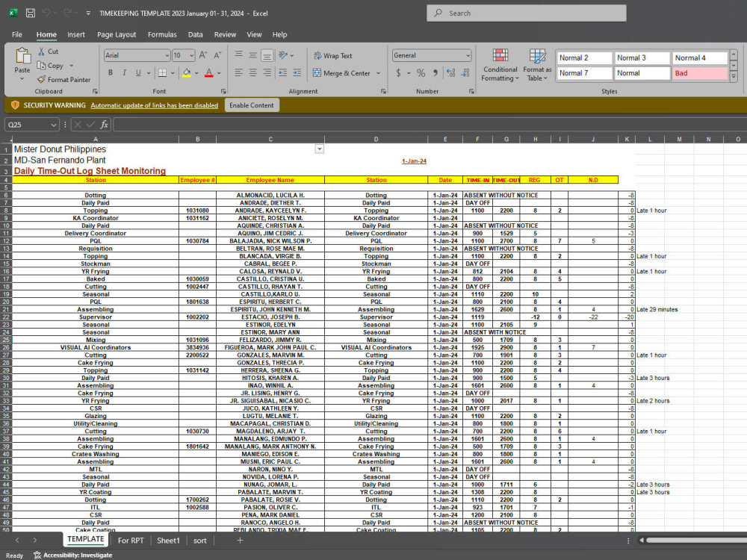Open Conditional Formatting menu

coord(500,65)
